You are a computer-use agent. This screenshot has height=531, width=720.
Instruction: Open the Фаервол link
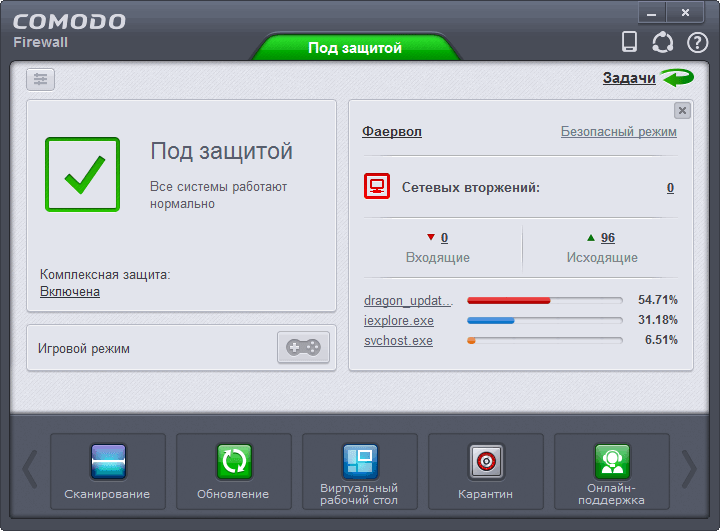[x=392, y=132]
